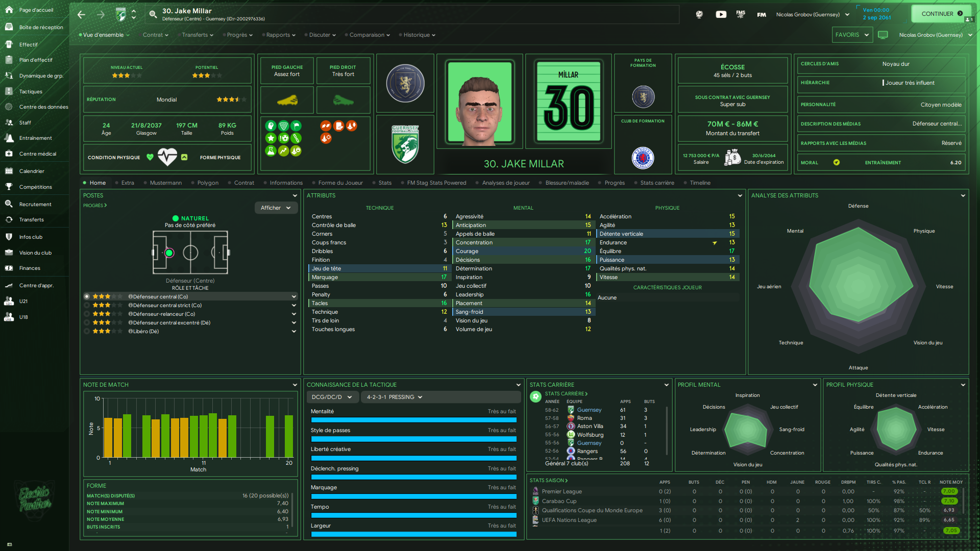
Task: Click the Guernsey FC club crest
Action: point(405,145)
